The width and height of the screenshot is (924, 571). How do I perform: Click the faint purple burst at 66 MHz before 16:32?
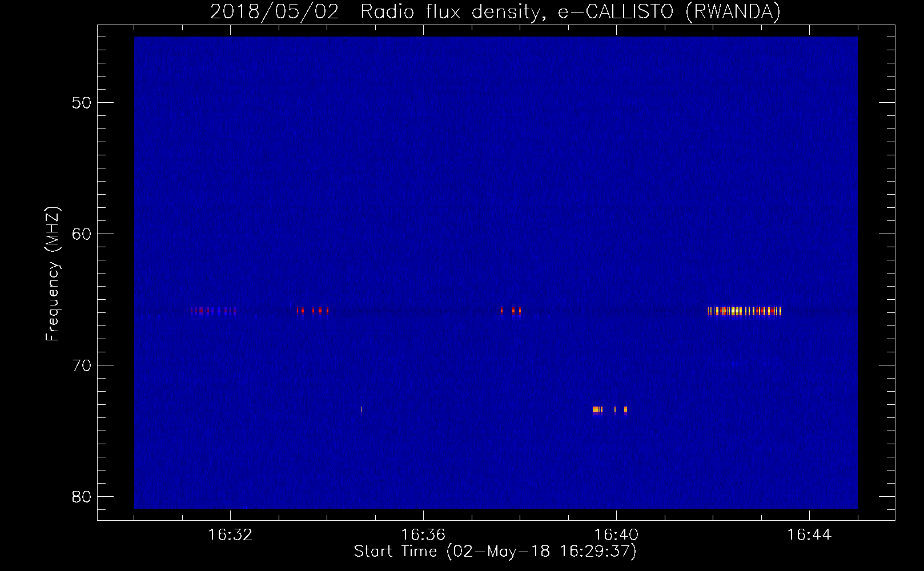pos(214,311)
